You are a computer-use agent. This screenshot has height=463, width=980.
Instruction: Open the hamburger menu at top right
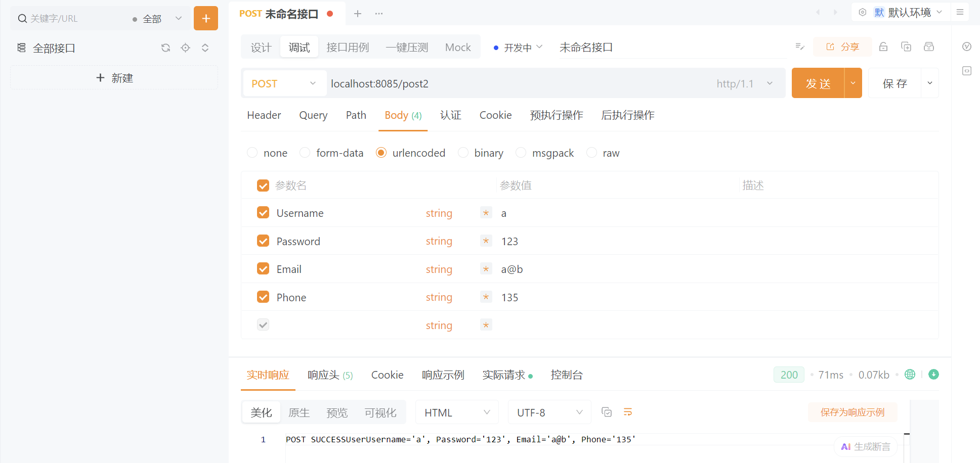point(960,12)
